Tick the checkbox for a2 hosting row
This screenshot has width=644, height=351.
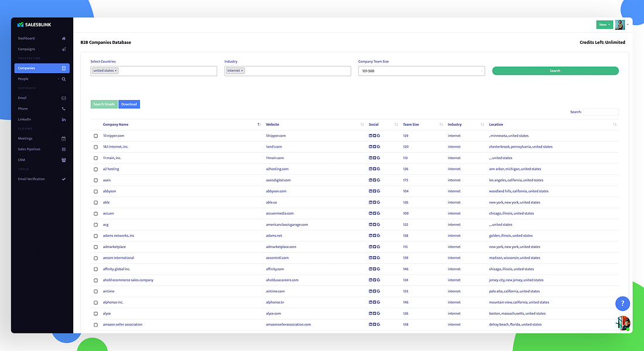95,169
